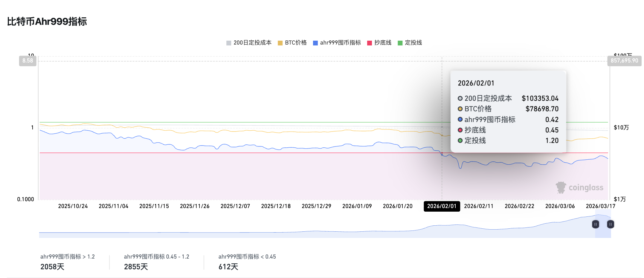Click the blue ahr999囤币指标 dot in the tooltip
This screenshot has height=278, width=644.
(x=460, y=120)
